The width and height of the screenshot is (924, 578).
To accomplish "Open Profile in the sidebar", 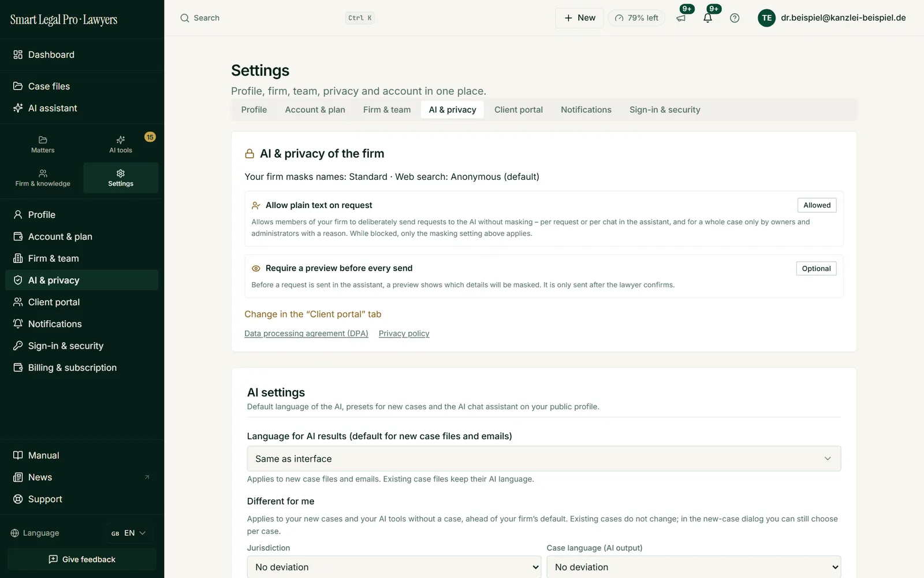I will pyautogui.click(x=82, y=214).
